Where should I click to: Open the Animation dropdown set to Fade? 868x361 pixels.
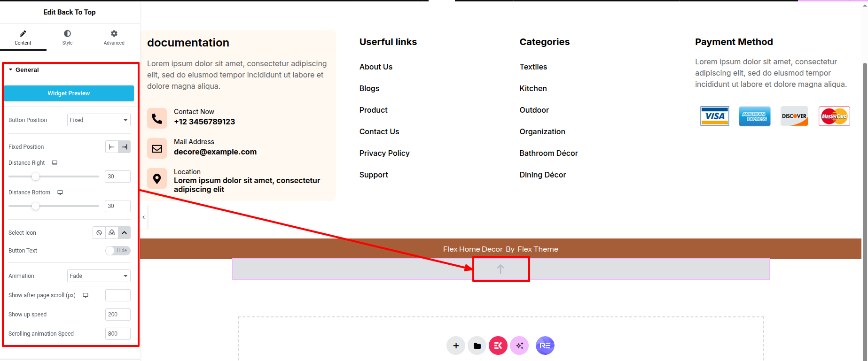point(99,276)
